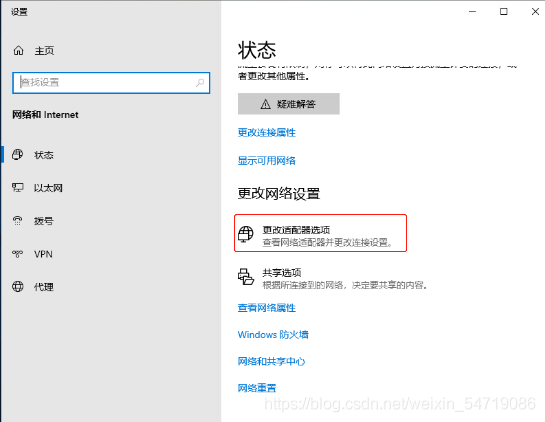The image size is (545, 422).
Task: Click the 疑难解答 button
Action: pos(288,104)
